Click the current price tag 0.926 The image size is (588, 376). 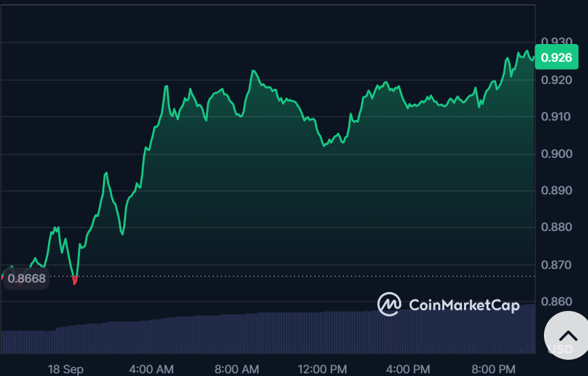(x=557, y=58)
